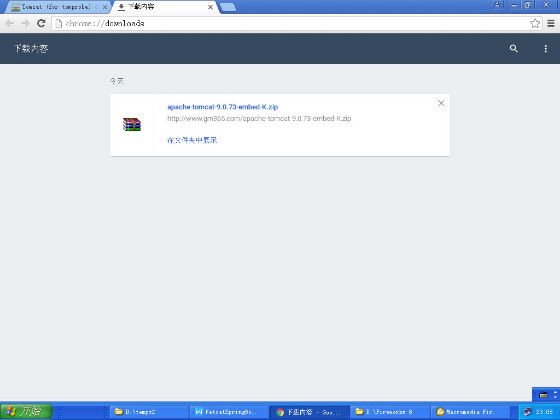Viewport: 560px width, 420px height.
Task: Reload the downloads page
Action: pos(41,24)
